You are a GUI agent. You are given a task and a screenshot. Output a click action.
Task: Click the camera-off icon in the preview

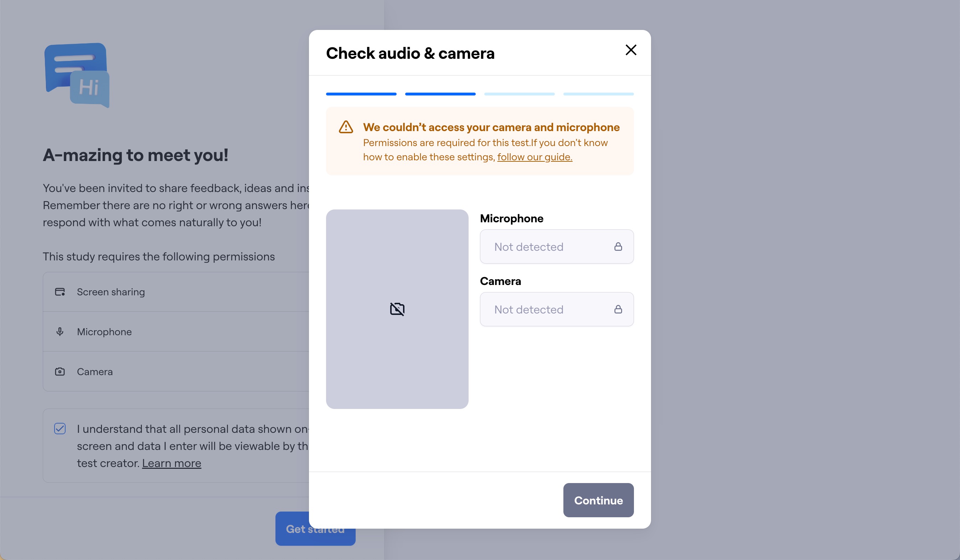point(397,309)
